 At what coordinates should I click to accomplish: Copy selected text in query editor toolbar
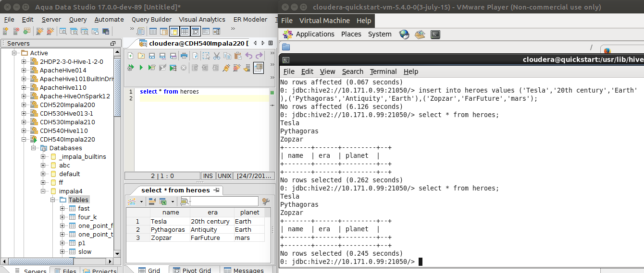coord(227,56)
